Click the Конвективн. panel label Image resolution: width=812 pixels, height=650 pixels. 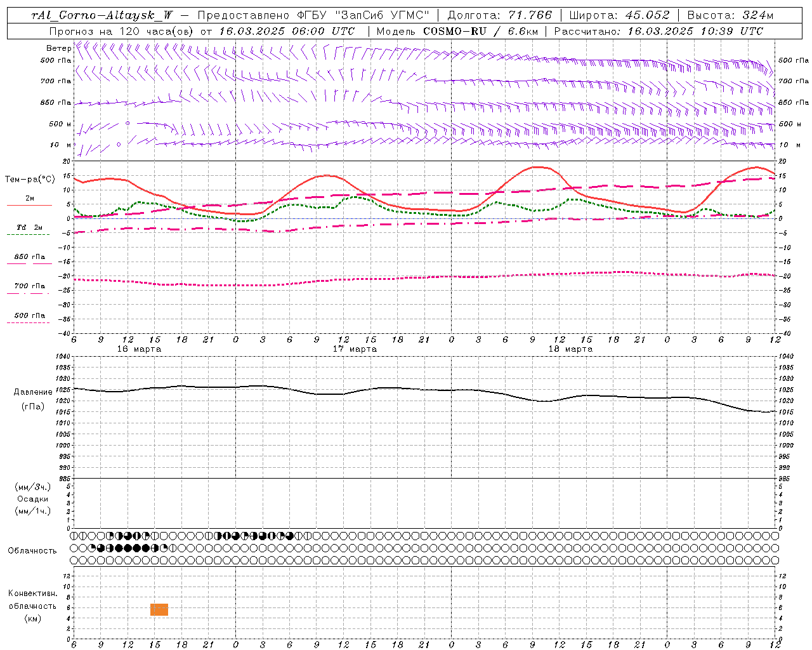coord(33,594)
